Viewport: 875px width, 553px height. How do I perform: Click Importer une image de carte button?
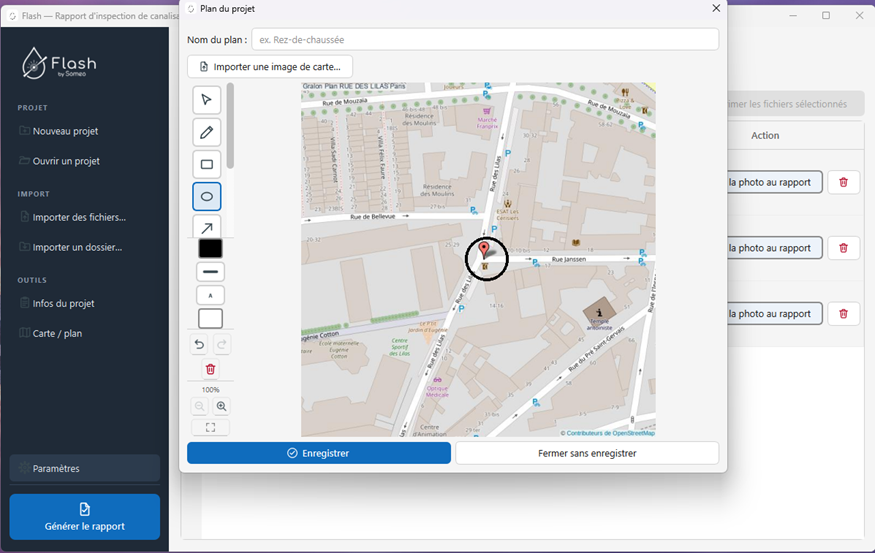(270, 67)
